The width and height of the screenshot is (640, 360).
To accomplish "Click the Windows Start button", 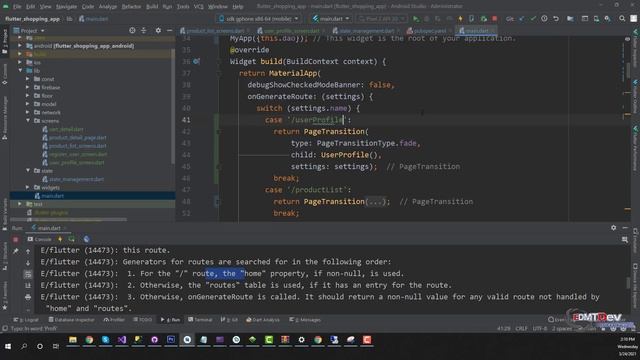I will click(x=8, y=346).
